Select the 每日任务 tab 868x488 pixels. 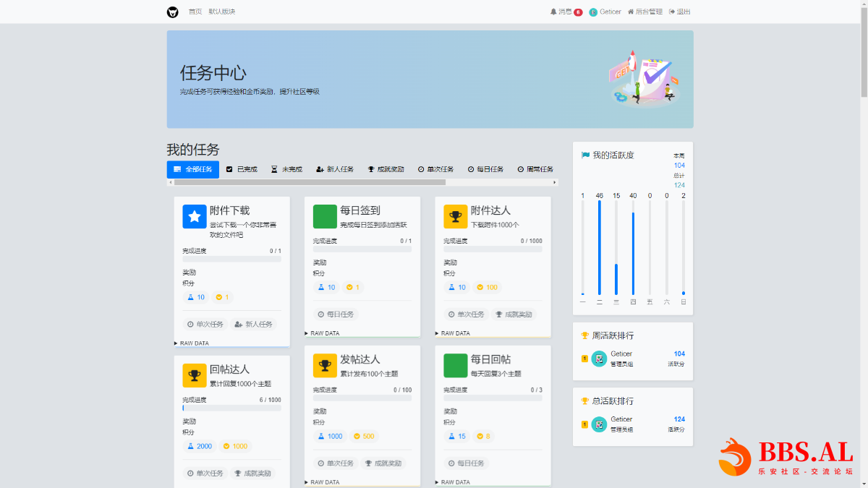coord(486,169)
